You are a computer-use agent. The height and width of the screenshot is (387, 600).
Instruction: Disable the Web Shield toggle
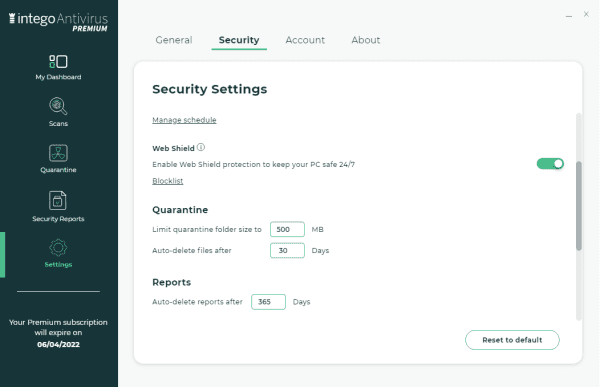point(550,164)
